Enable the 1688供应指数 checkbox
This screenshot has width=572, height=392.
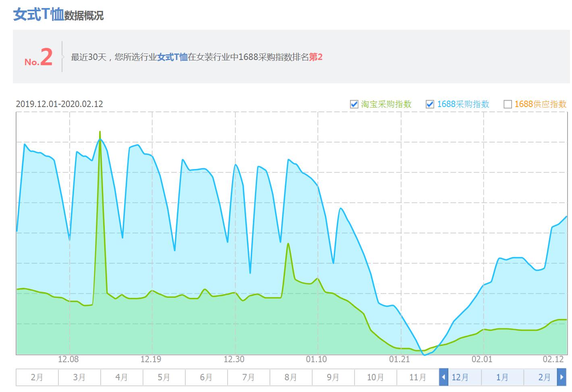[x=508, y=105]
